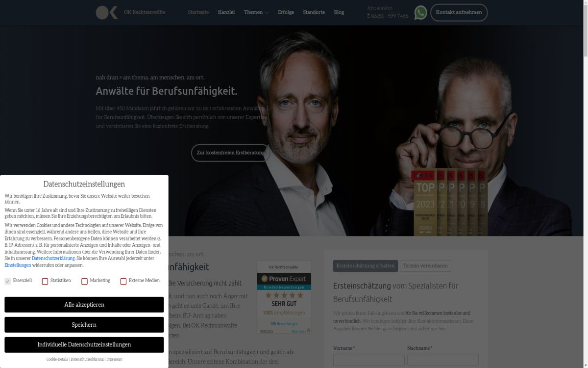Click Alle akzeptieren button

[84, 305]
